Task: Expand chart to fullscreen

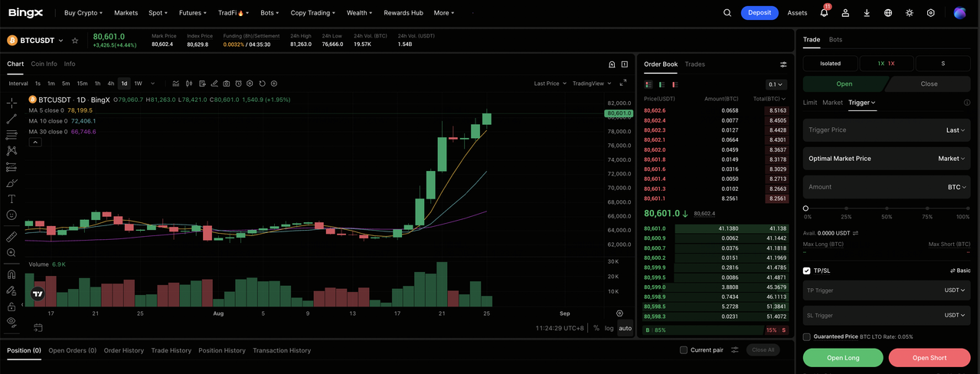Action: click(622, 83)
